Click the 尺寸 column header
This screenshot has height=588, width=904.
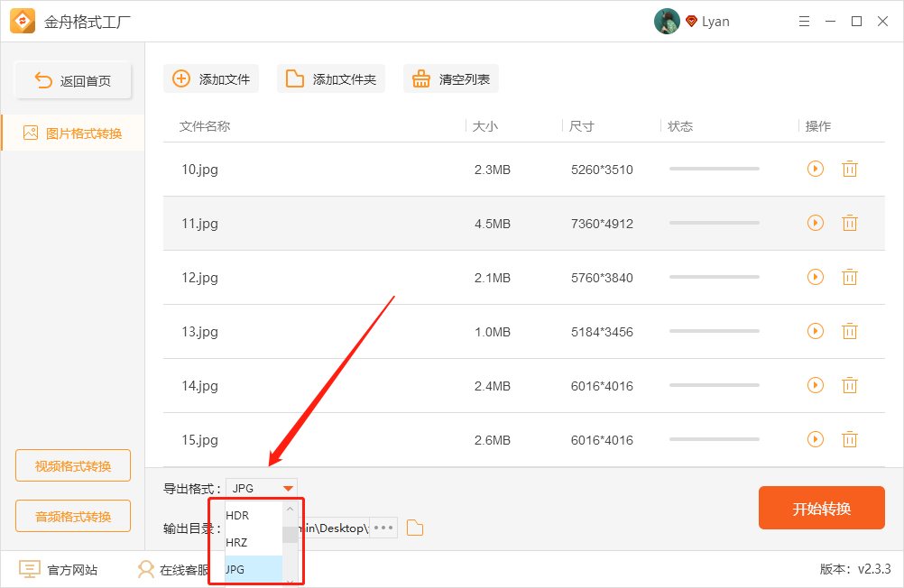(581, 126)
